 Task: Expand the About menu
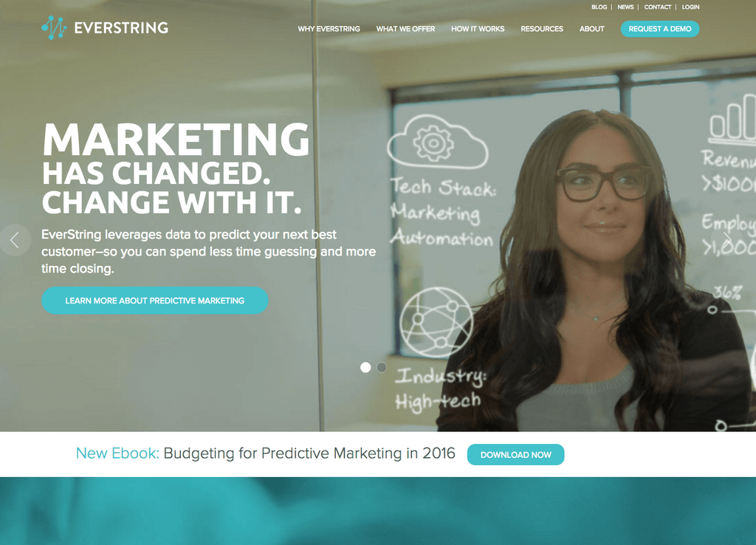tap(592, 29)
